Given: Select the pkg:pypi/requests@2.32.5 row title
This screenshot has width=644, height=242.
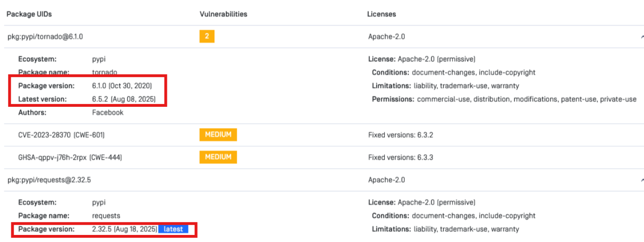Looking at the screenshot, I should 49,180.
